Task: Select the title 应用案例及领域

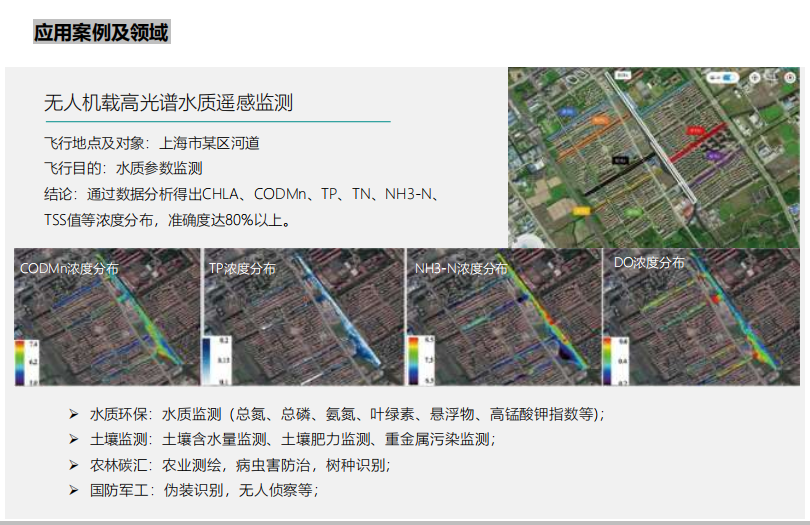Action: coord(102,32)
